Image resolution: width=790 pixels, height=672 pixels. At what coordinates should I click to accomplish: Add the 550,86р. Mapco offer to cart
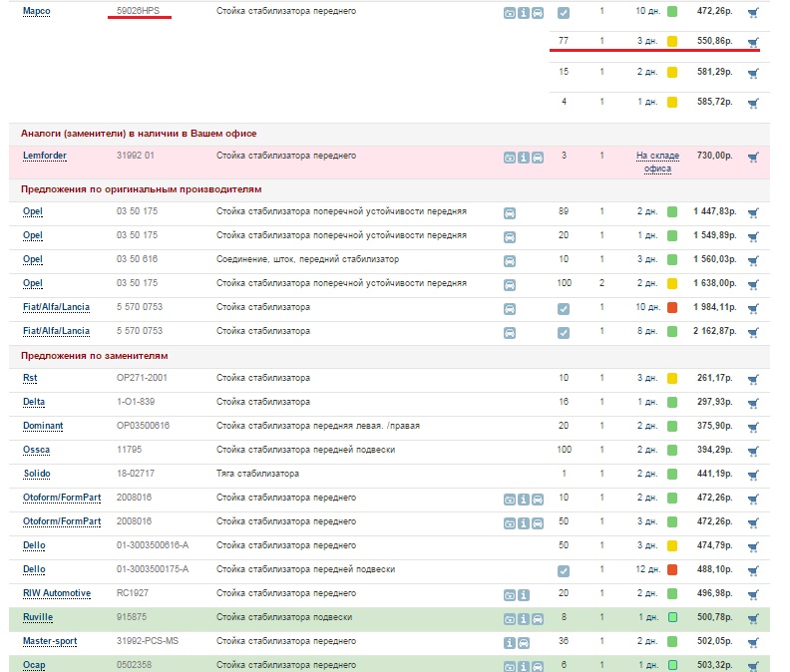click(x=753, y=43)
